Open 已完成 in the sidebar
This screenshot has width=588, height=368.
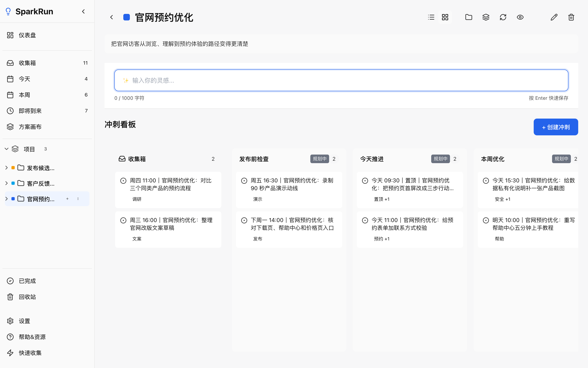pos(47,281)
